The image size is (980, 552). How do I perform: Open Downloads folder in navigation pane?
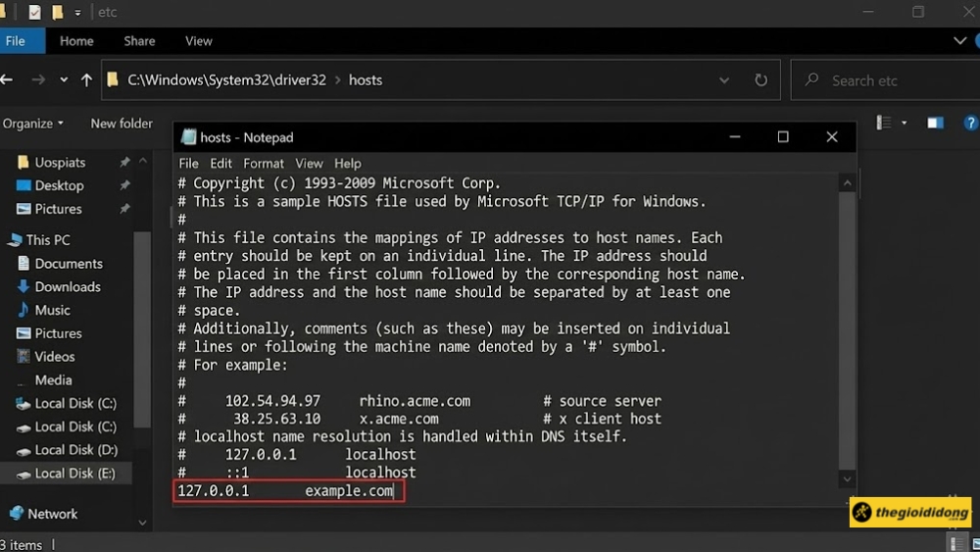pos(68,287)
